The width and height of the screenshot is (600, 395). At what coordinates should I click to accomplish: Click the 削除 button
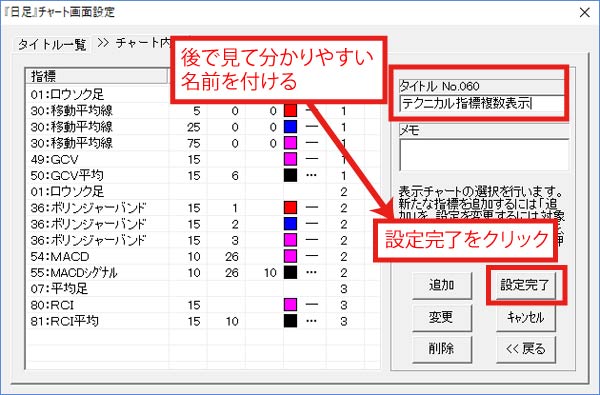point(442,349)
